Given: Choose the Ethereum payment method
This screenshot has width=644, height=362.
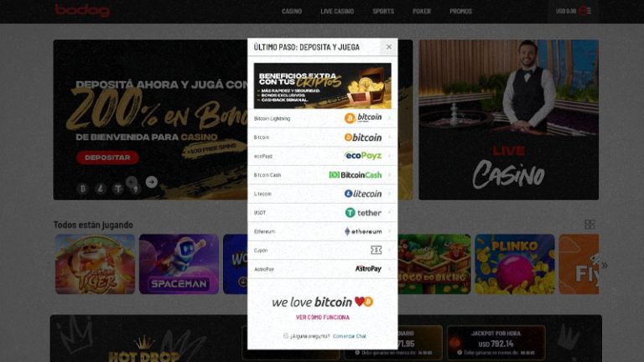Looking at the screenshot, I should coord(322,231).
